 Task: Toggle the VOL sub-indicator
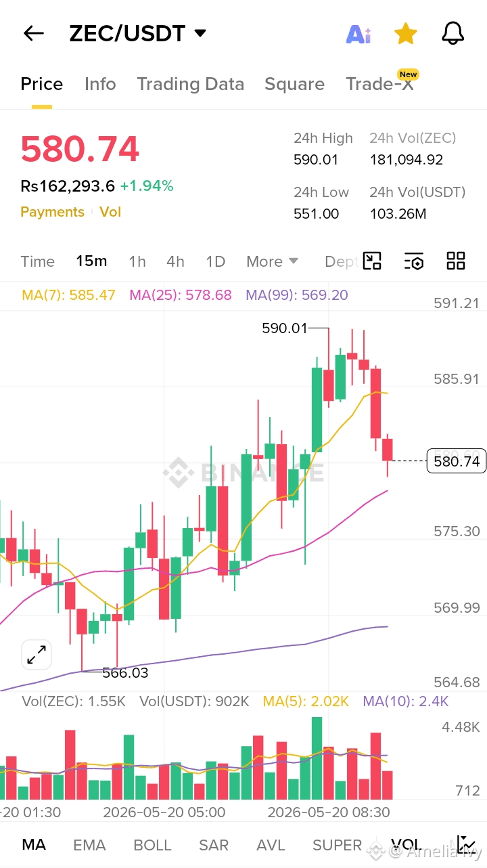point(406,845)
